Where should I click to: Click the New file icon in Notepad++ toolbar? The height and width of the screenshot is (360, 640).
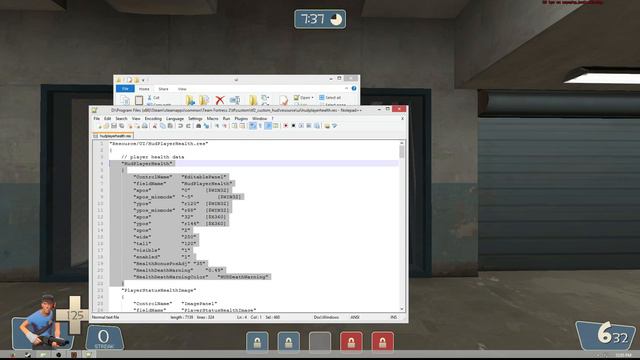pos(100,126)
